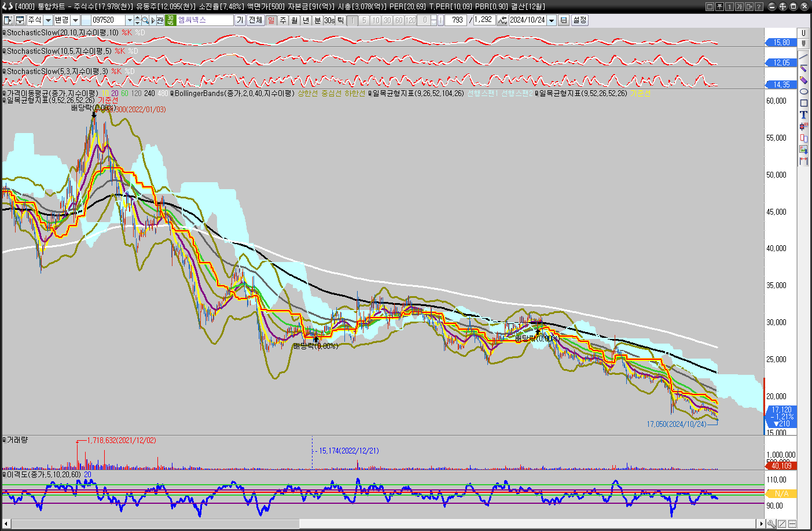Select the text T annotation tool
This screenshot has width=812, height=531.
click(803, 115)
